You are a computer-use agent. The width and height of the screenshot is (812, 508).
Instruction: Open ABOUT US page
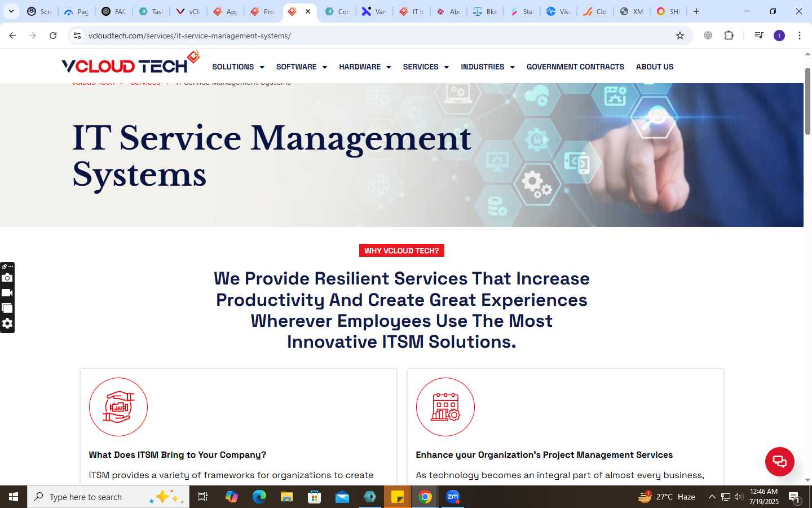655,67
